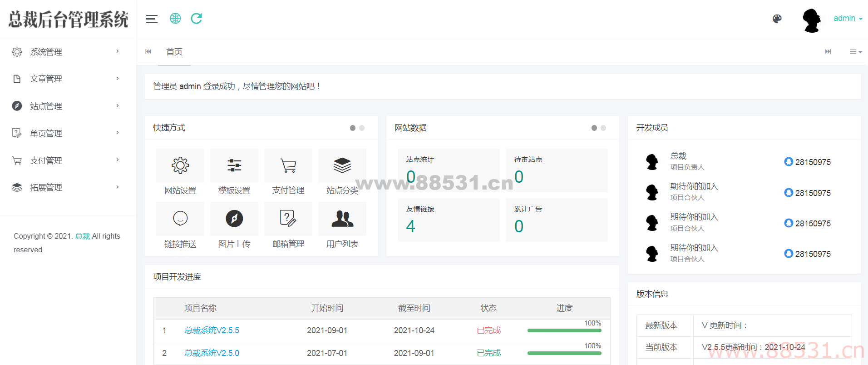
Task: Click the green refresh icon
Action: point(197,19)
